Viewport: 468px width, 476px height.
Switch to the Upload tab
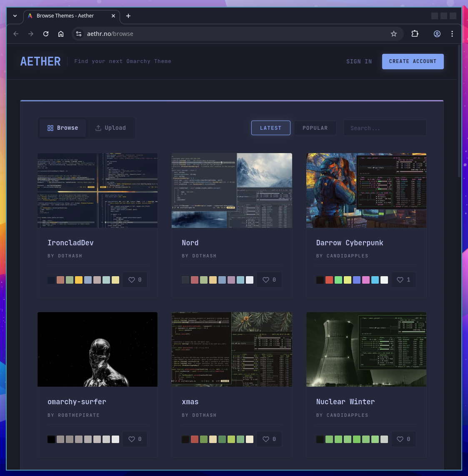(x=110, y=128)
